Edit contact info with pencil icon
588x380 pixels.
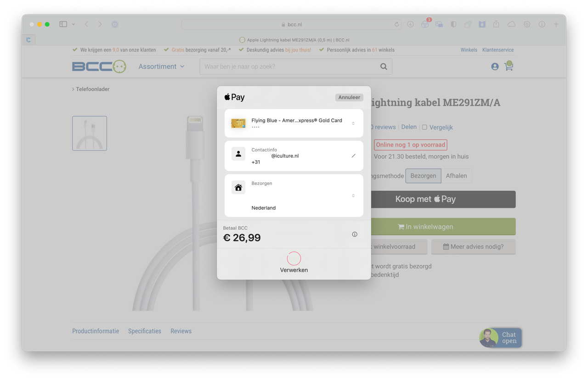(x=353, y=156)
